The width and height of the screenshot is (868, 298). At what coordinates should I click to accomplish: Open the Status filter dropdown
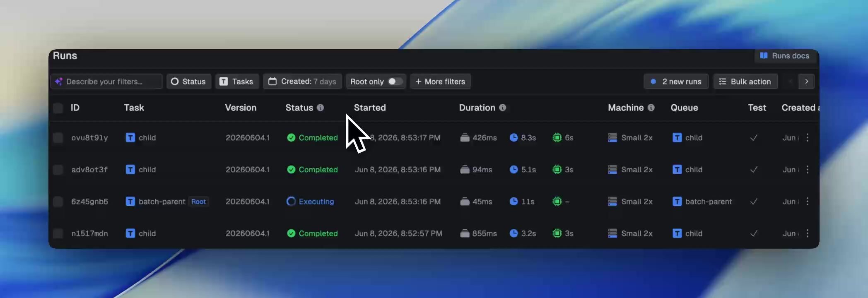(188, 82)
